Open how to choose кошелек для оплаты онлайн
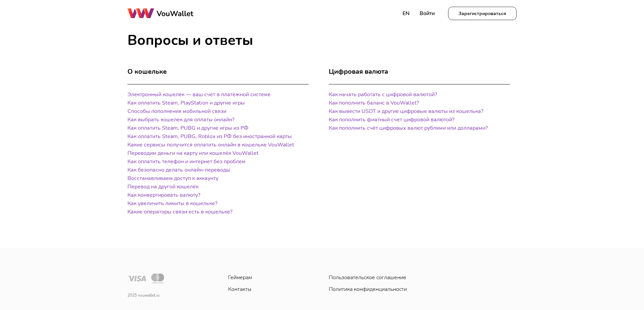The height and width of the screenshot is (310, 644). (x=181, y=120)
